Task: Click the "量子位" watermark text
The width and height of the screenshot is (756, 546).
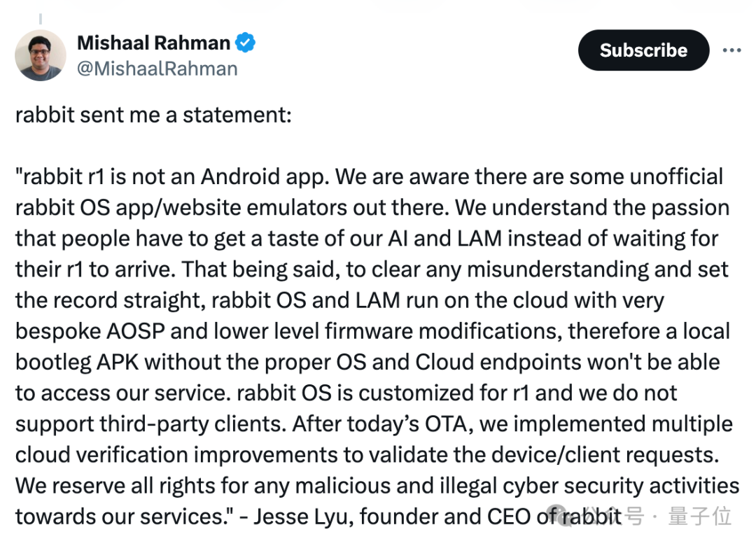Action: coord(700,517)
